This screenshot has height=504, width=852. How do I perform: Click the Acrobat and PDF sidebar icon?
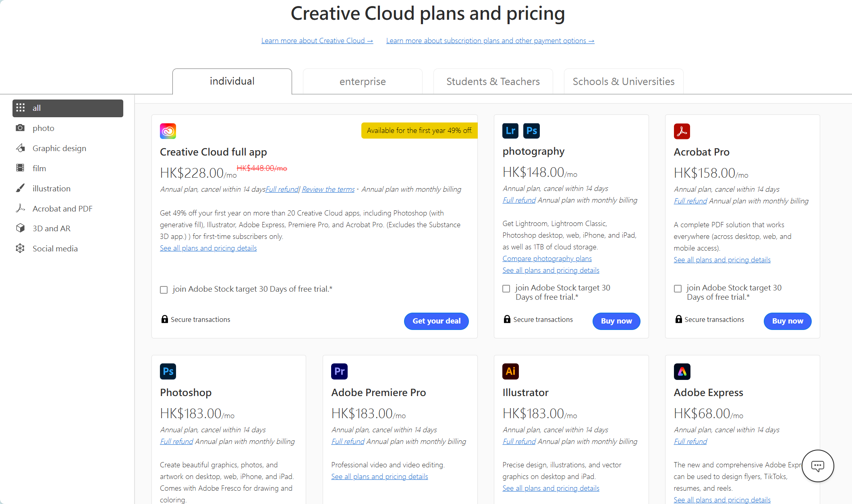[20, 208]
